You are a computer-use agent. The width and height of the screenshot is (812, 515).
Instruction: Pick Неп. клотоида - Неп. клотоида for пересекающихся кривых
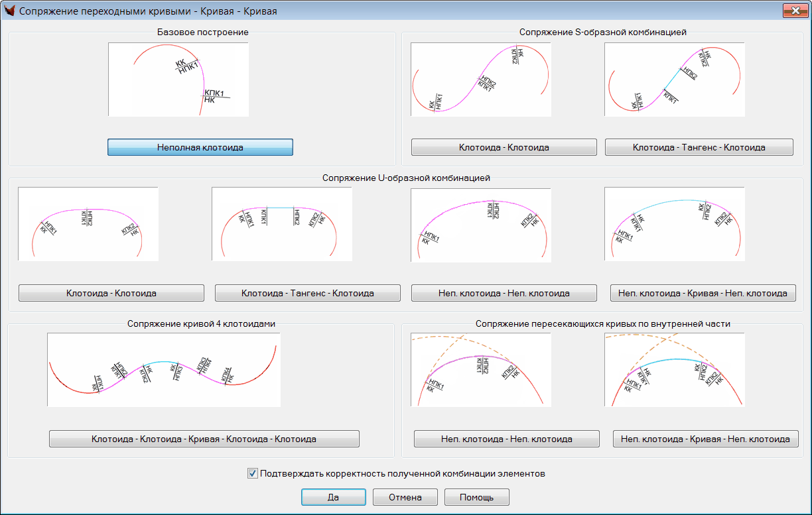click(506, 439)
